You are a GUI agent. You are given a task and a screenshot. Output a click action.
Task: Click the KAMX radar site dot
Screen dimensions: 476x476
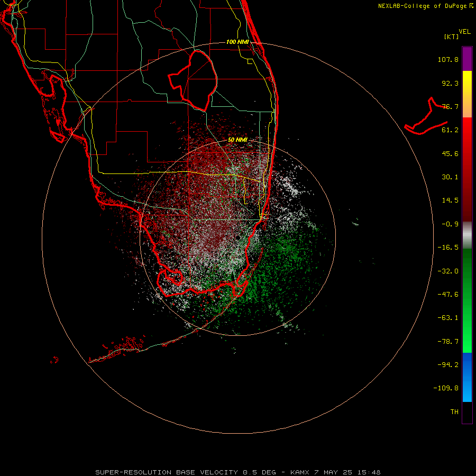(237, 237)
